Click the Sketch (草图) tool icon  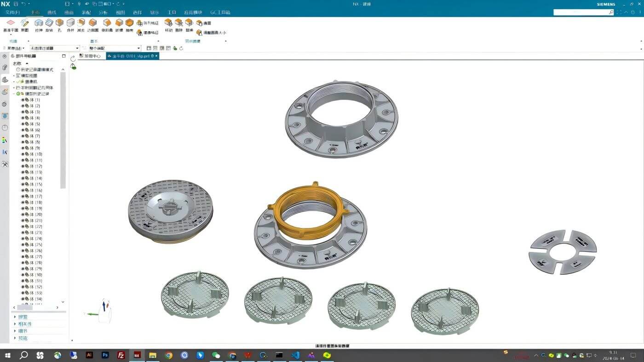coord(25,23)
